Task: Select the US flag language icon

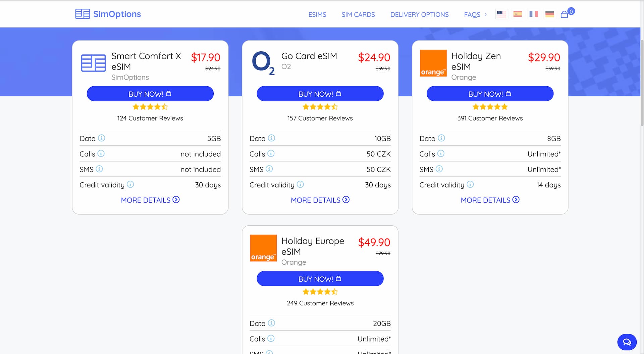Action: (501, 14)
